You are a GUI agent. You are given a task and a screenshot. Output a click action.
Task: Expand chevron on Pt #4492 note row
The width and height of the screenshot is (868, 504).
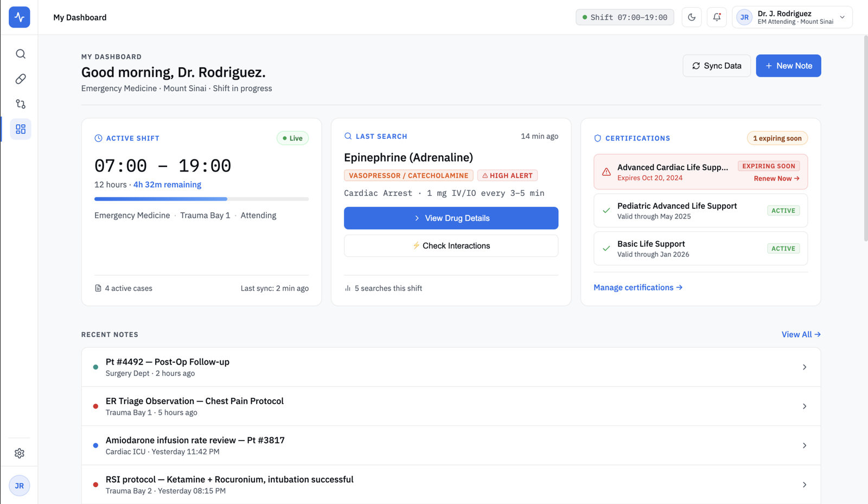(805, 367)
